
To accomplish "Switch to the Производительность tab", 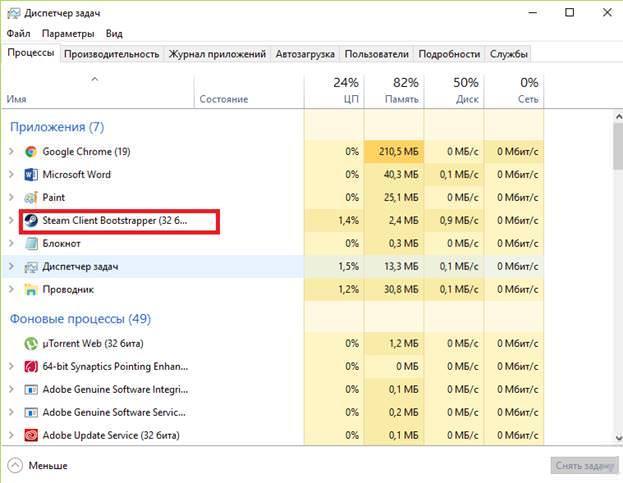I will pos(112,54).
